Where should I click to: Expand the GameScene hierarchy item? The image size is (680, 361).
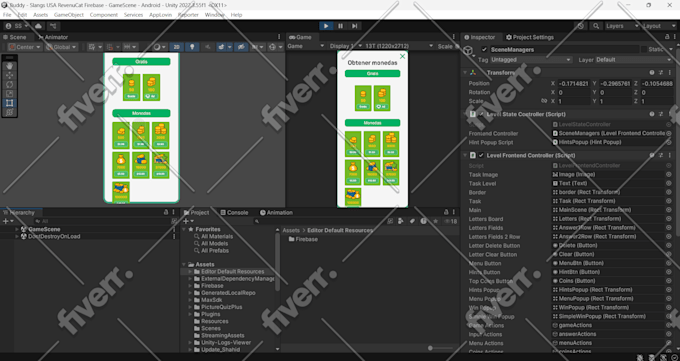(x=17, y=229)
